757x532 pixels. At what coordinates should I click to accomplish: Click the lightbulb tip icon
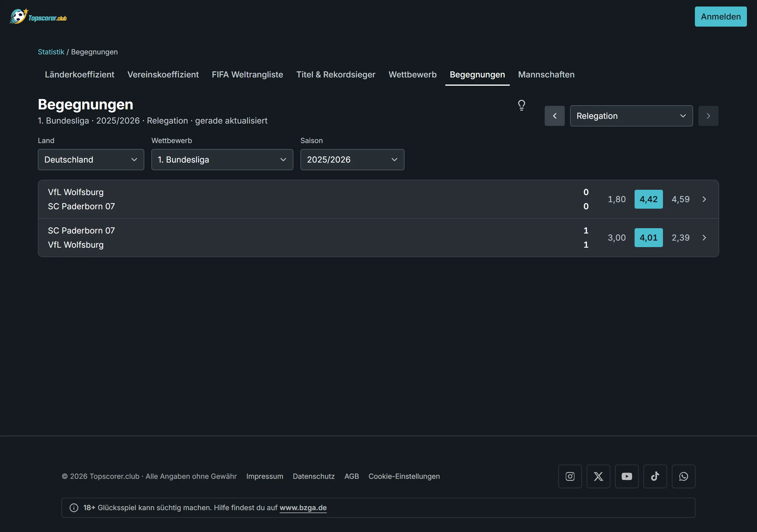[521, 105]
